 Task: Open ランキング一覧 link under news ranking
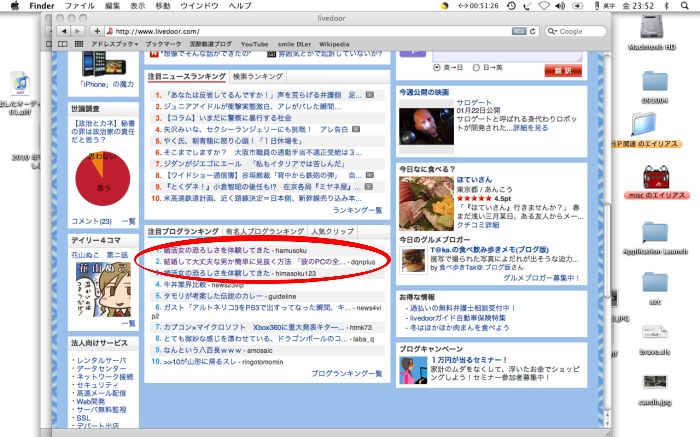(x=357, y=210)
